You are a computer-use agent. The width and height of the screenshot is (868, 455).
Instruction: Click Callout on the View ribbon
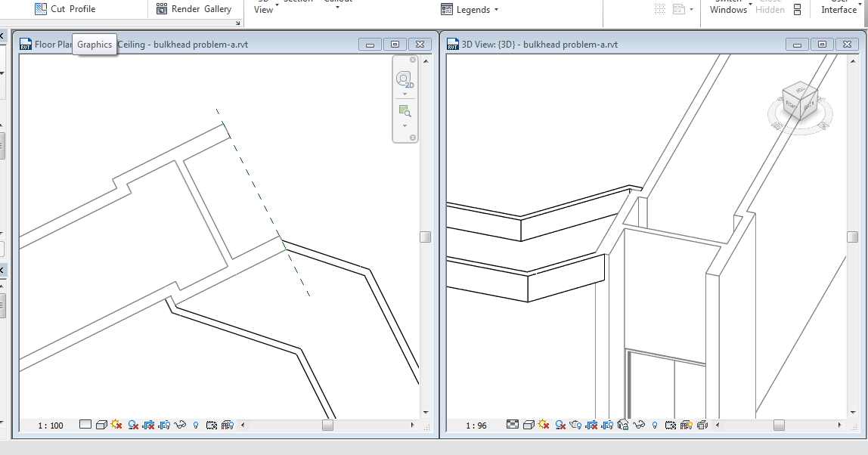point(338,2)
